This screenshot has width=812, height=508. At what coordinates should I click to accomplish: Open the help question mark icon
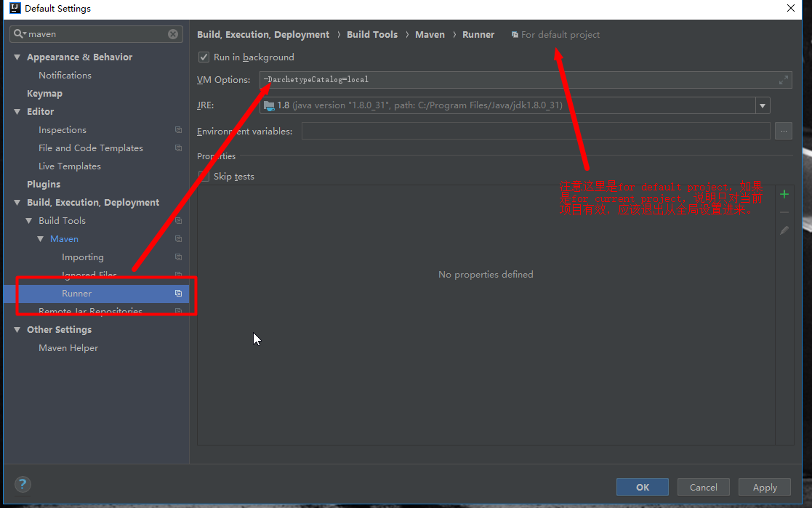pos(23,484)
